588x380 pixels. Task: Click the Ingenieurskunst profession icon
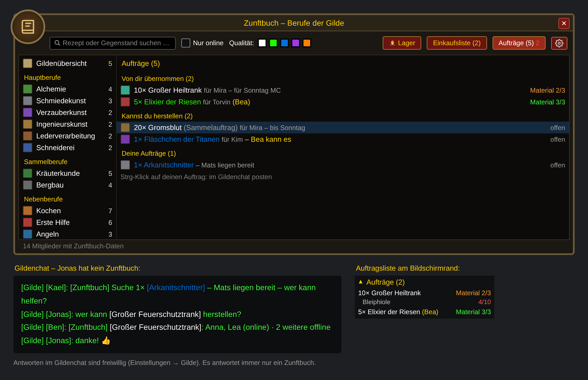click(28, 124)
